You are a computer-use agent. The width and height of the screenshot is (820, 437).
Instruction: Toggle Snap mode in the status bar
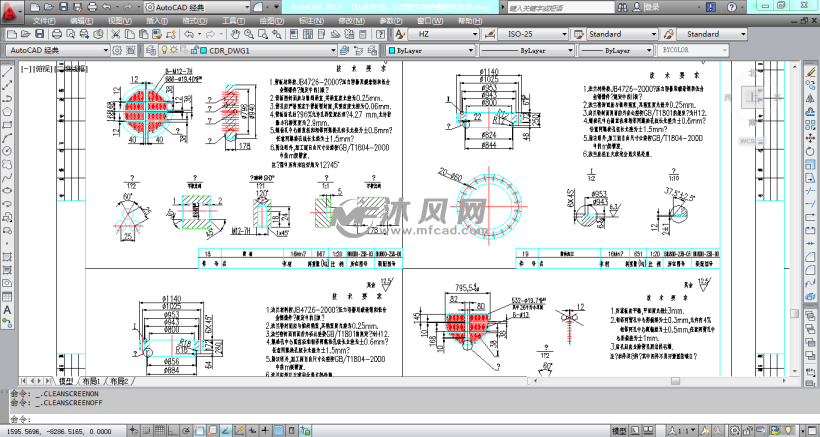[x=147, y=431]
